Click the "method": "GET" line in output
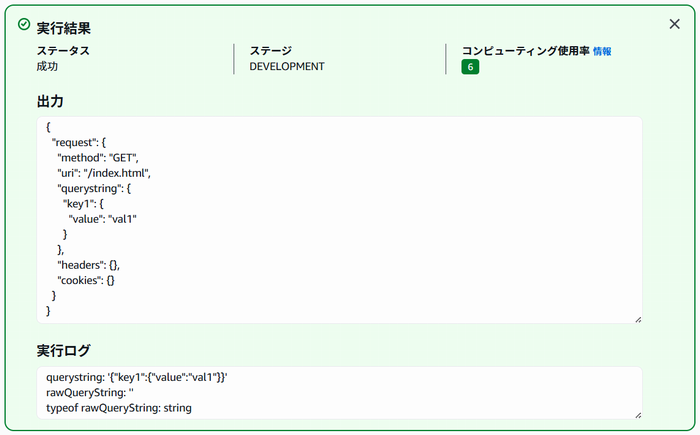 pyautogui.click(x=98, y=158)
